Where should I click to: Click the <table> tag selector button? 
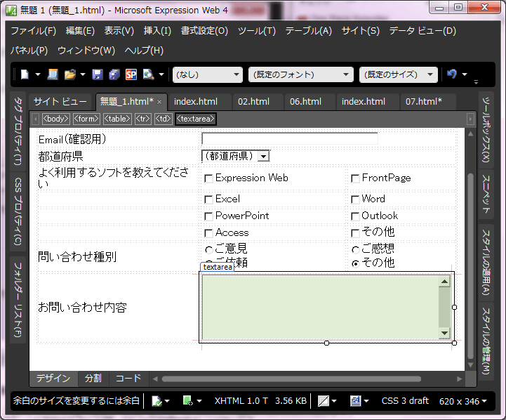(x=117, y=119)
